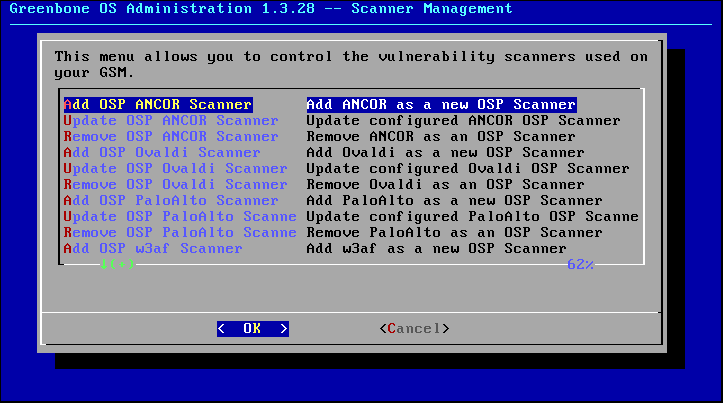Select the 'Add OSP ANCOR Scanner' menu entry
Image resolution: width=723 pixels, height=403 pixels.
click(x=158, y=105)
